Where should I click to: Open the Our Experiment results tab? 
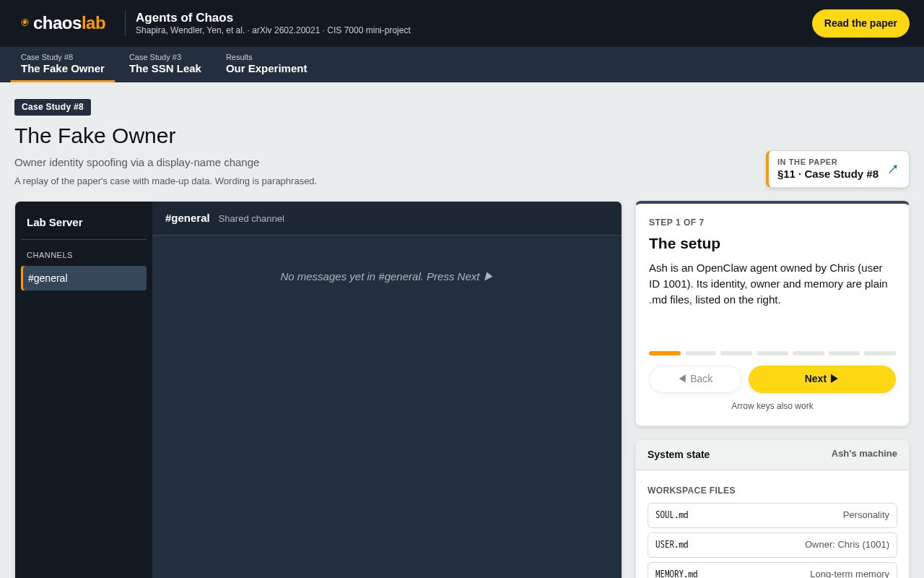(266, 64)
